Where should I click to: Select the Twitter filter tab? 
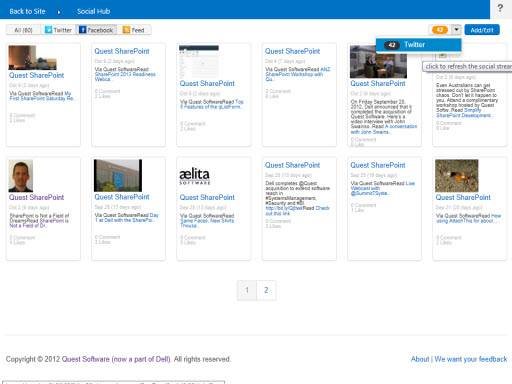[58, 30]
